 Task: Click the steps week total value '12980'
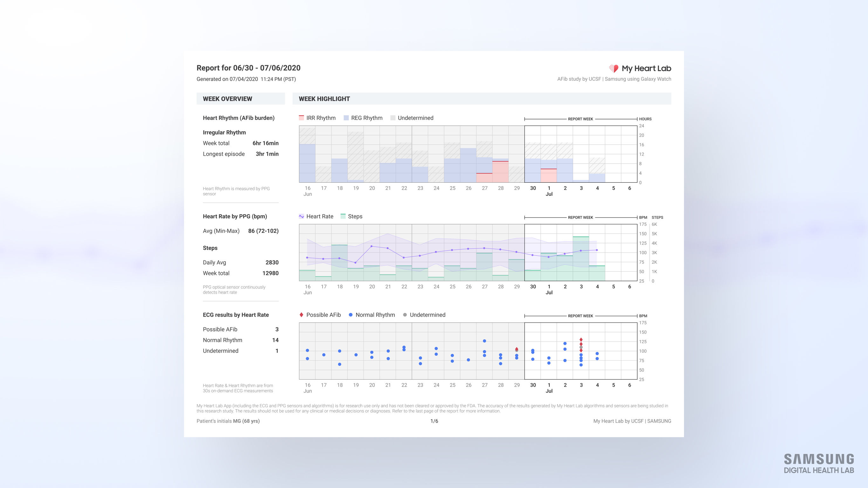pos(270,273)
